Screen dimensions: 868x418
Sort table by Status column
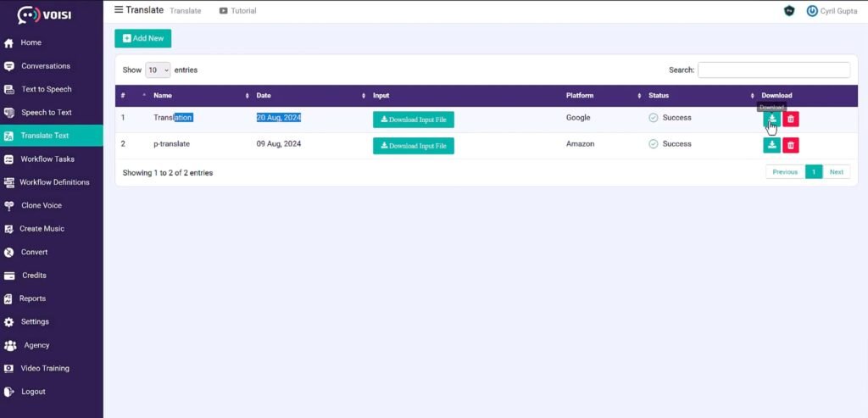tap(699, 96)
